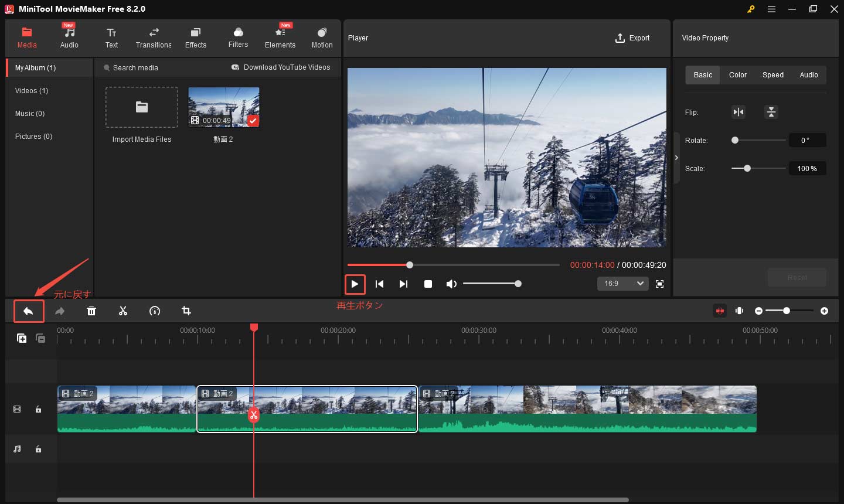Click the Redo button
Screen dimensions: 844x504
60,311
